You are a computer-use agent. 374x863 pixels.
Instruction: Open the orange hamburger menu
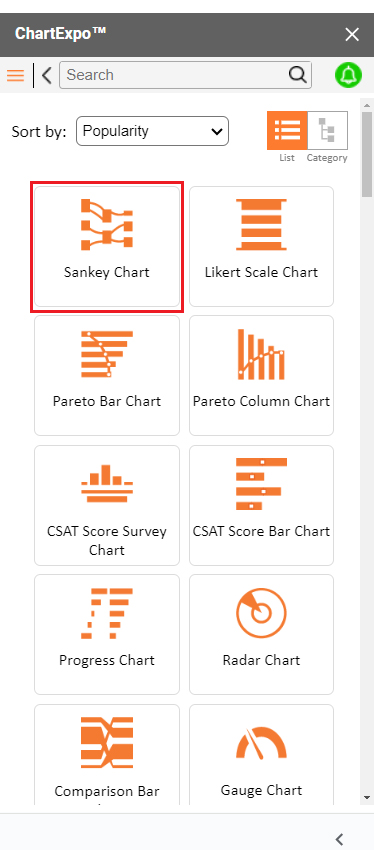click(x=15, y=75)
